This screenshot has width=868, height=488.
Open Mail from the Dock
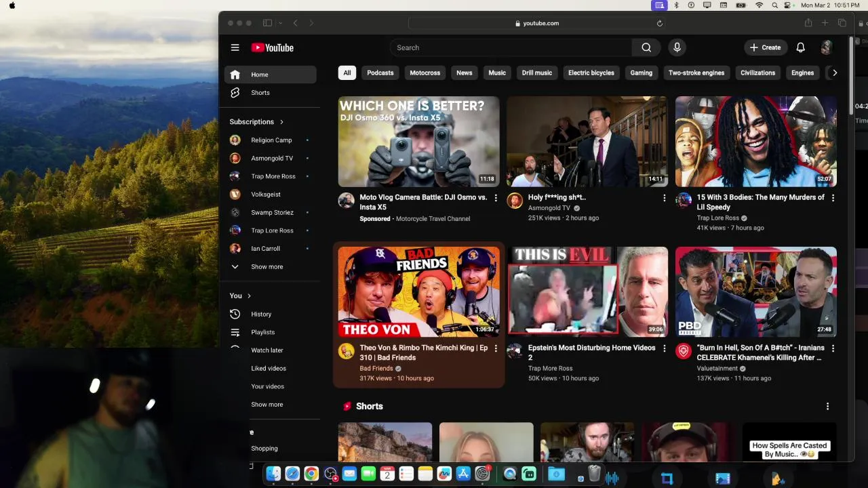pyautogui.click(x=349, y=474)
